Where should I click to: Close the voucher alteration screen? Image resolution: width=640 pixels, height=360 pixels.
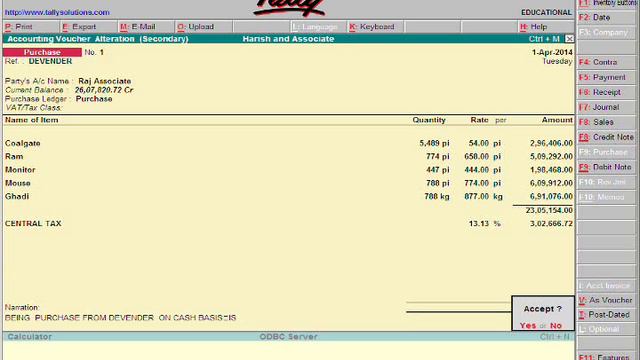[569, 39]
